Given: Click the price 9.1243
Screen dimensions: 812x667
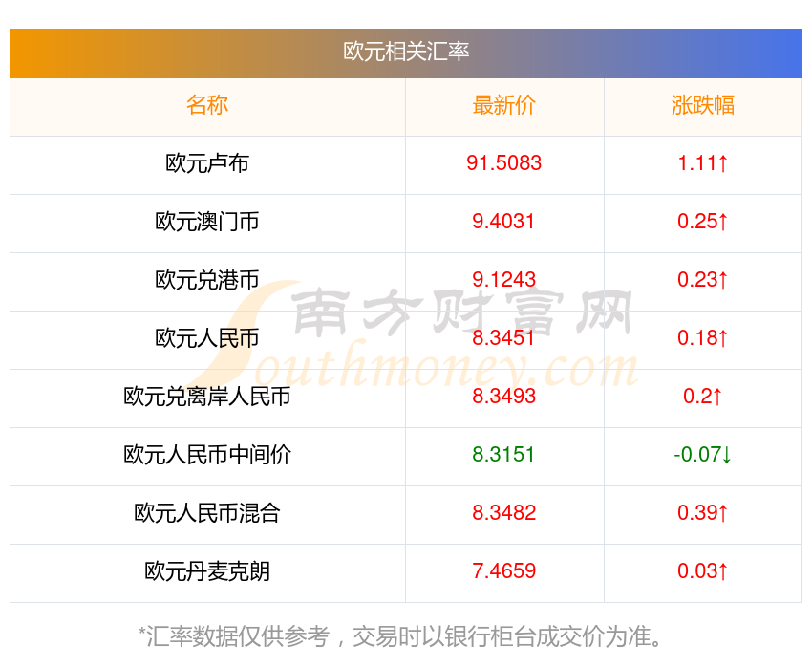Looking at the screenshot, I should (503, 280).
